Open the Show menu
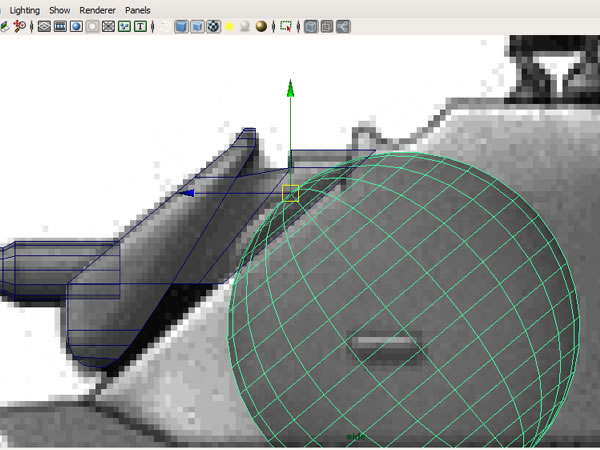Image resolution: width=600 pixels, height=450 pixels. click(x=60, y=10)
